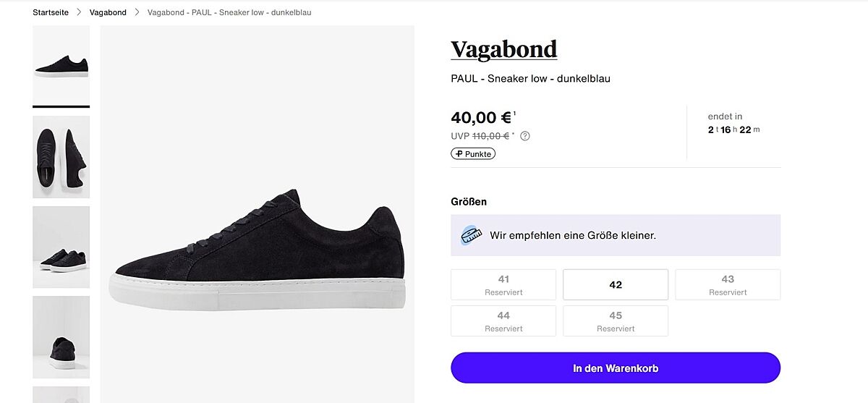The image size is (868, 403).
Task: Open the Vagabond breadcrumb link
Action: click(108, 12)
